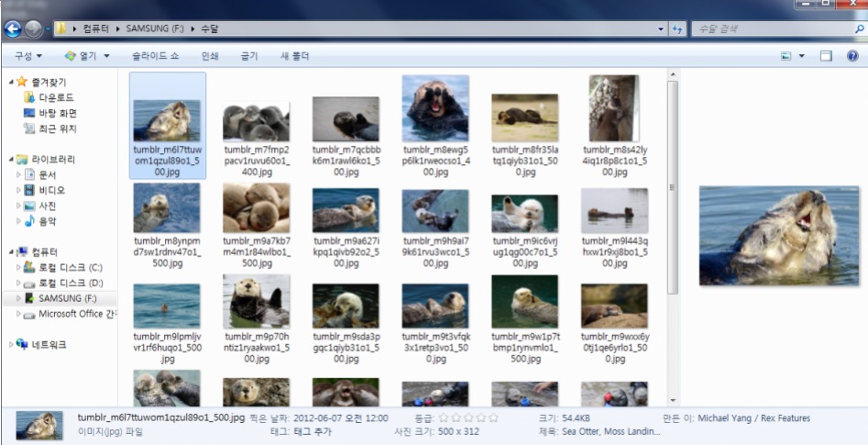Open the view options dropdown arrow
Image resolution: width=868 pixels, height=445 pixels.
(803, 56)
